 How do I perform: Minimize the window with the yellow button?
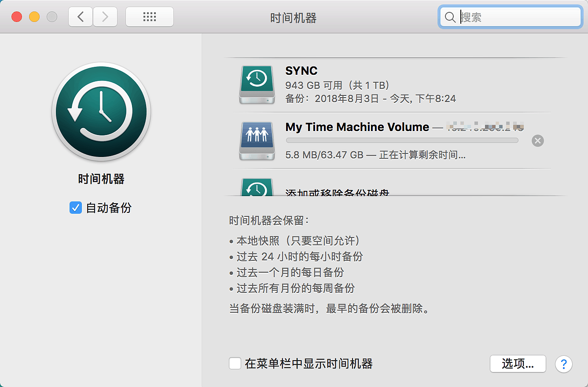point(34,17)
